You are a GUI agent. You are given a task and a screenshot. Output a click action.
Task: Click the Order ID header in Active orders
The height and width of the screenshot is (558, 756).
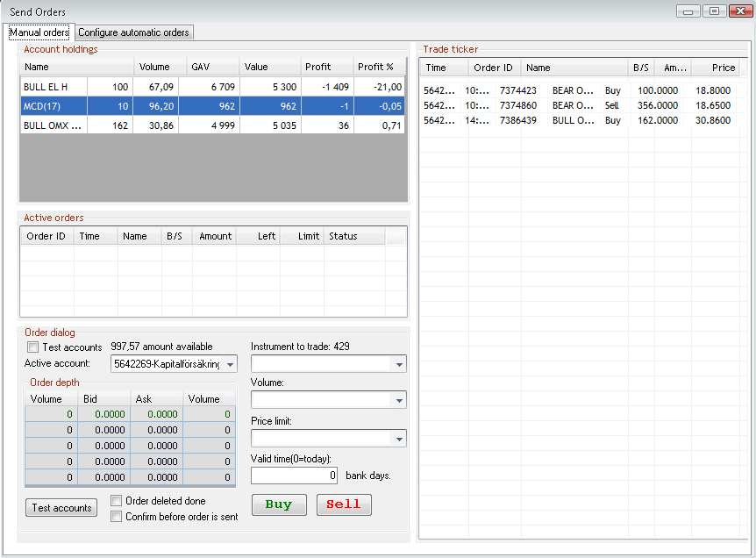coord(46,236)
